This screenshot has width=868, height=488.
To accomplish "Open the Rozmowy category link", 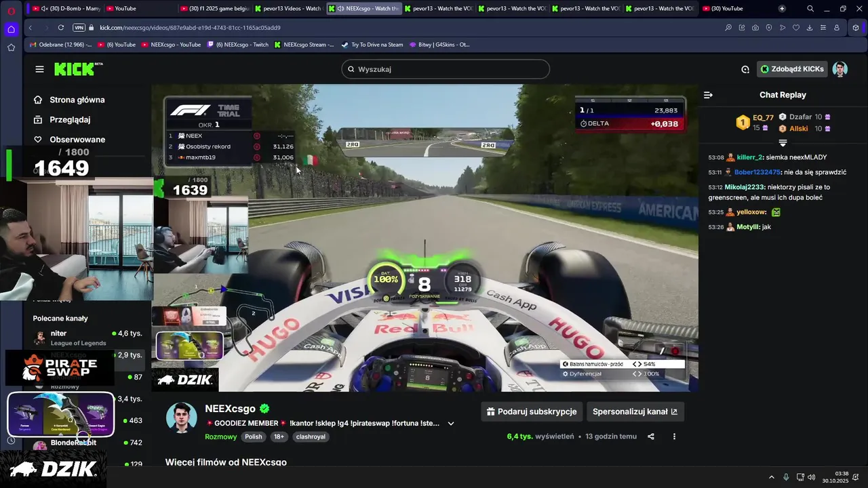I will tap(221, 437).
